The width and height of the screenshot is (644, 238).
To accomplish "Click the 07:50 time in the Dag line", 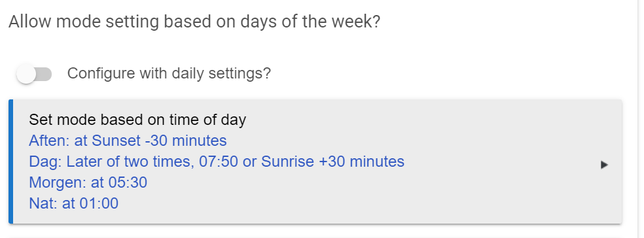I will (x=219, y=161).
